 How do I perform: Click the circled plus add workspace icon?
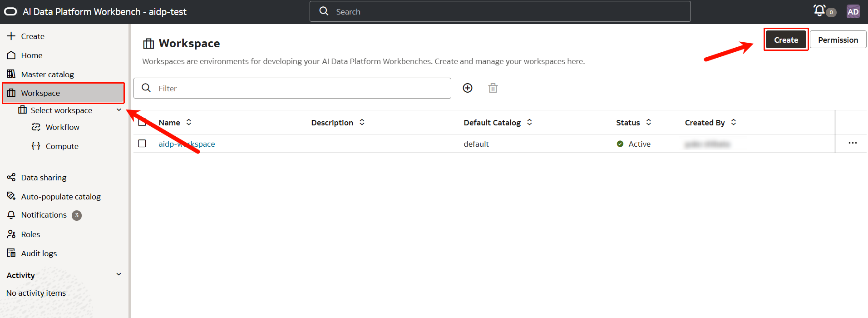pos(468,88)
